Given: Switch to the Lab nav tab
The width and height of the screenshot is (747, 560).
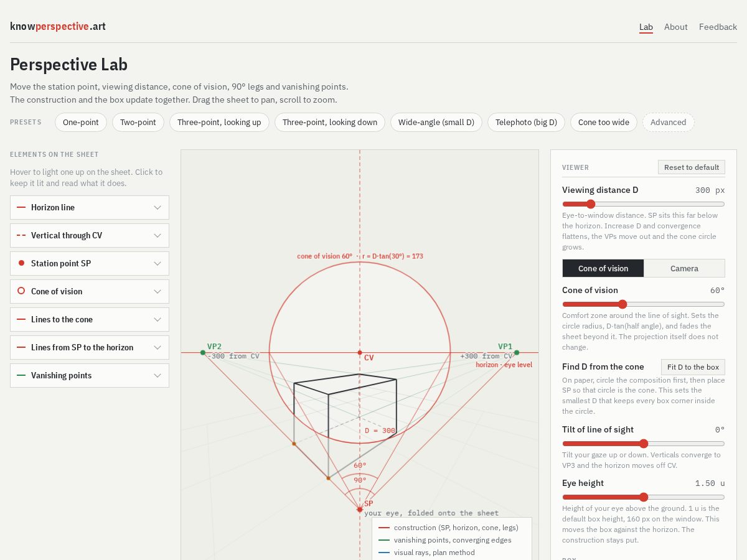Looking at the screenshot, I should pyautogui.click(x=646, y=27).
